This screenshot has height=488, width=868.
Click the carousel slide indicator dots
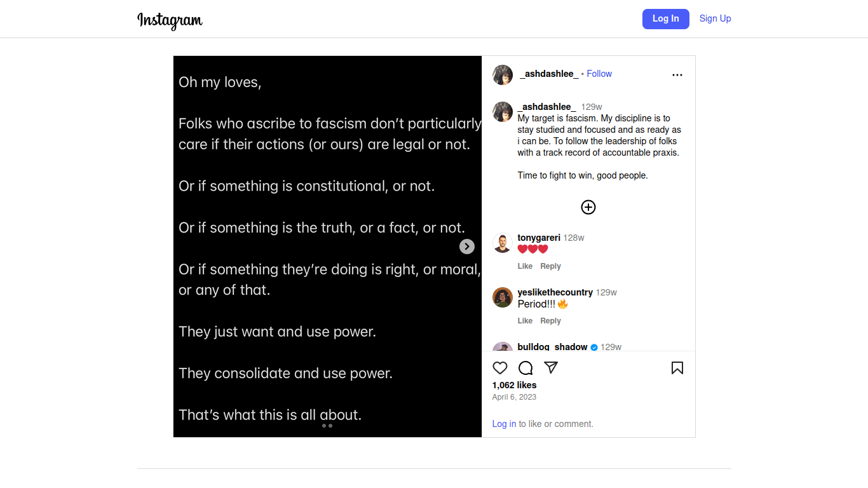(x=327, y=426)
